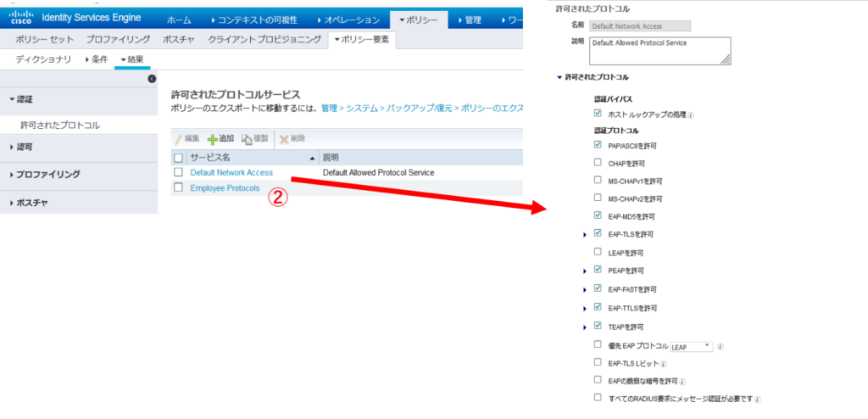Open the Employee Protocols service link

pyautogui.click(x=225, y=187)
